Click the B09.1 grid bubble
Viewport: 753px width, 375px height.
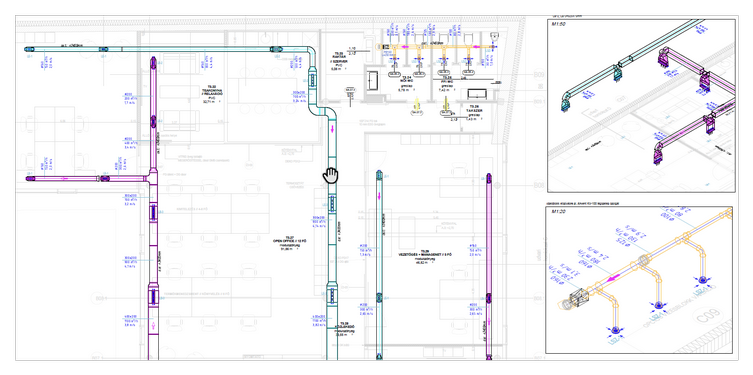[x=540, y=102]
